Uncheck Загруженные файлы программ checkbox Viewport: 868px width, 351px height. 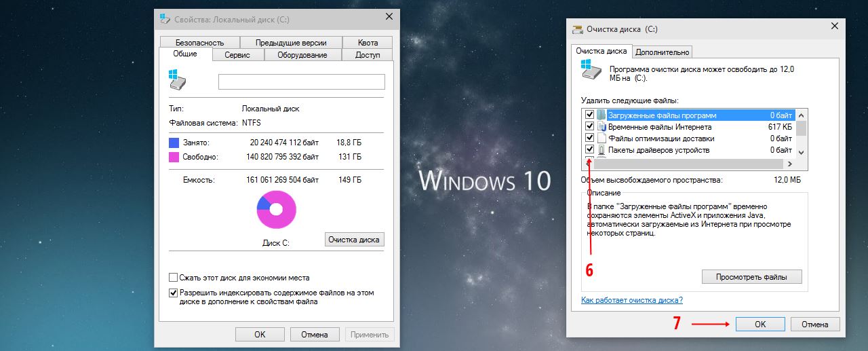click(589, 115)
